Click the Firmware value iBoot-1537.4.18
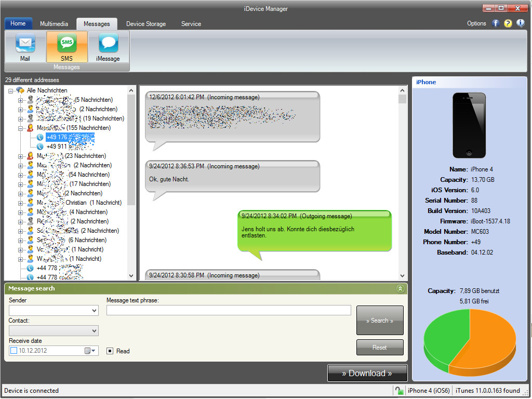532x399 pixels. 490,221
